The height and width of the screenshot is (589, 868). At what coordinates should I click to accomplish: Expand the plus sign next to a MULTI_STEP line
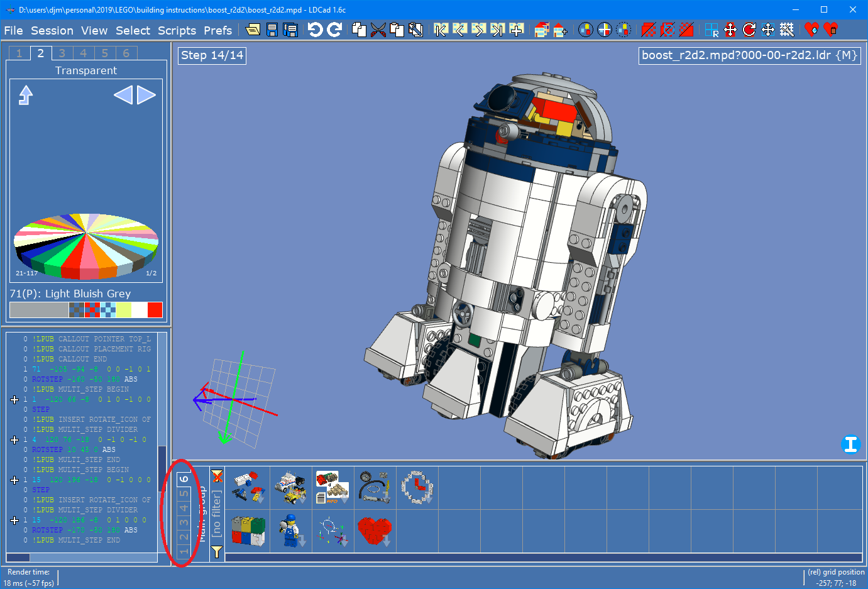click(x=14, y=399)
